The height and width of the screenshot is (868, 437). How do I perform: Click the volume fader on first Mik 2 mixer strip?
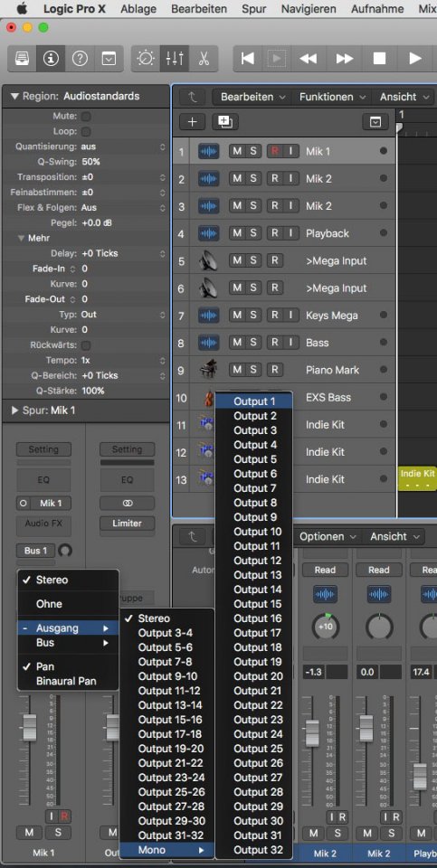[x=312, y=733]
